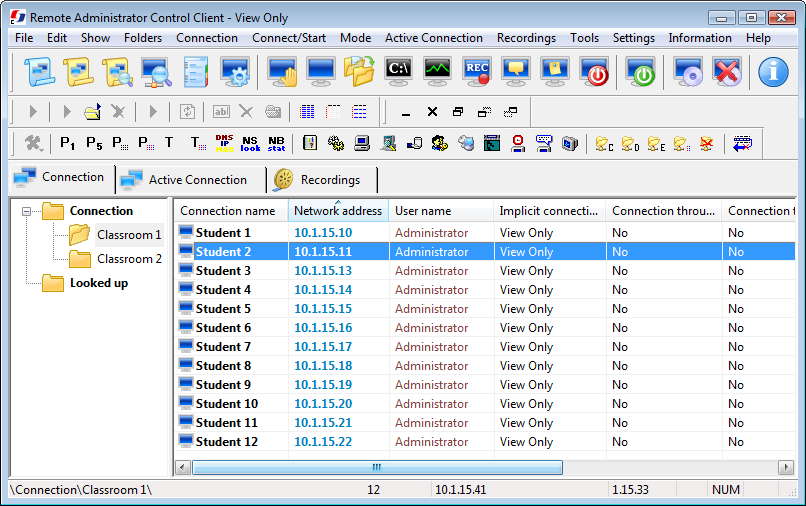Click the file transfer folders icon
Image resolution: width=806 pixels, height=506 pixels.
pos(359,71)
